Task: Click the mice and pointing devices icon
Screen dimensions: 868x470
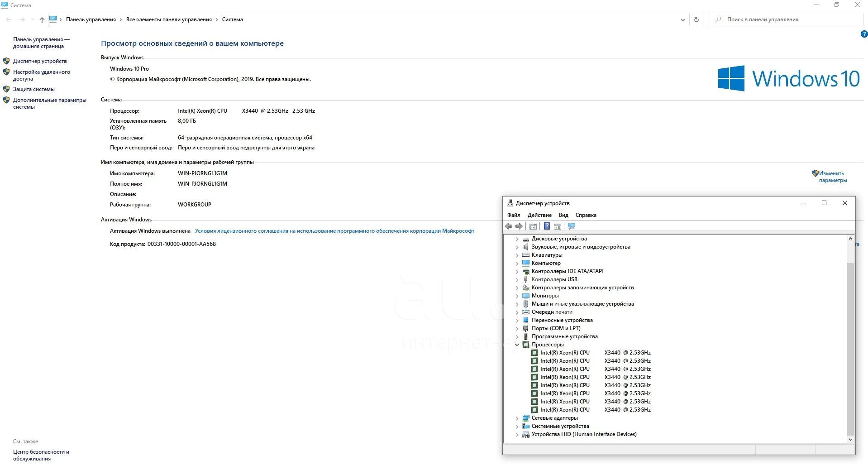Action: (x=526, y=304)
